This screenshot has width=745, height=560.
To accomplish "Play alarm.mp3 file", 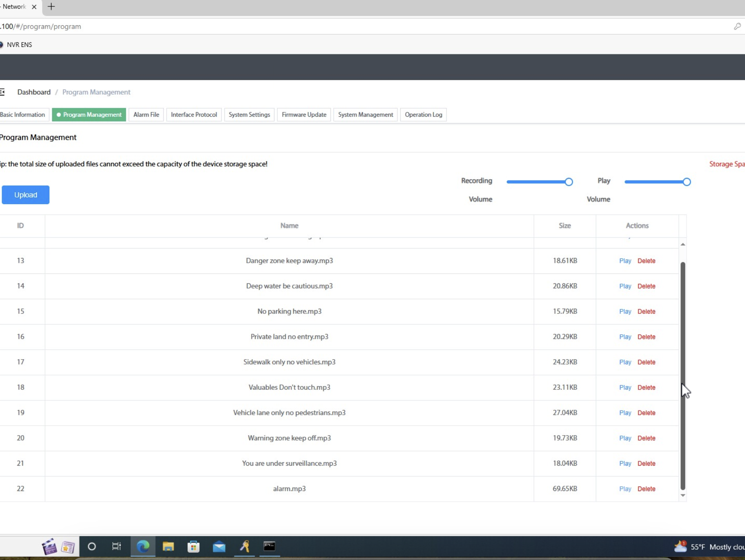I will (625, 489).
